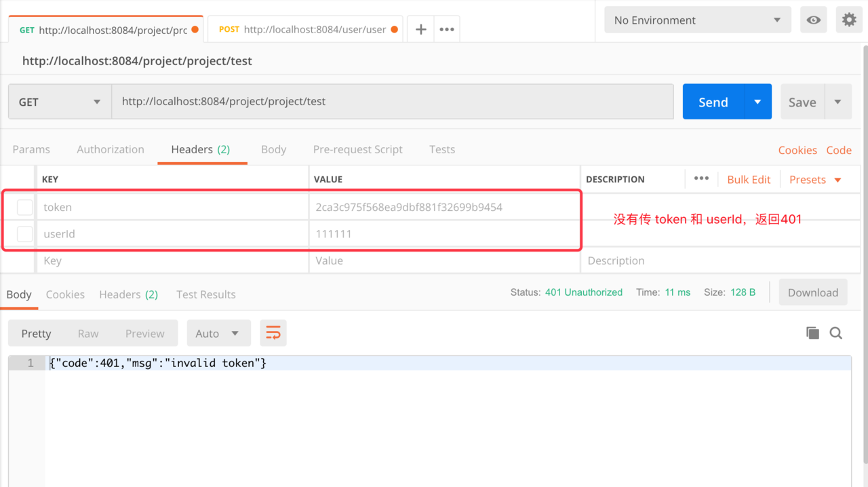Switch to the Authorization tab
This screenshot has width=868, height=487.
click(111, 149)
